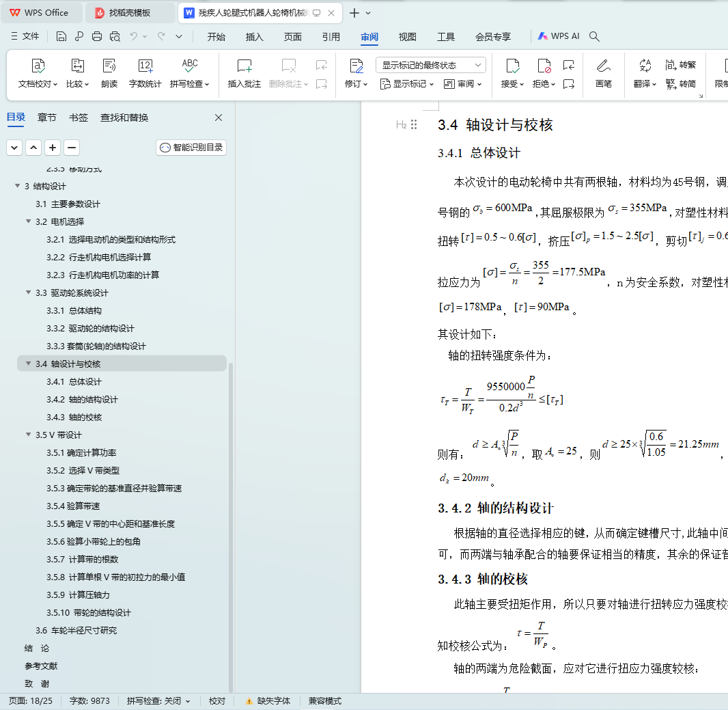
Task: Switch to the 插入 ribbon tab
Action: click(255, 37)
